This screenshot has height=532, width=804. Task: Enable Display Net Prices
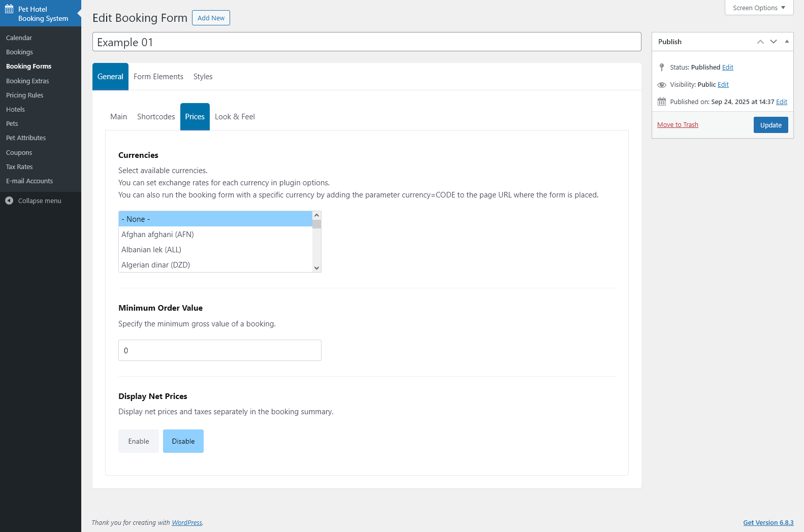click(x=139, y=441)
